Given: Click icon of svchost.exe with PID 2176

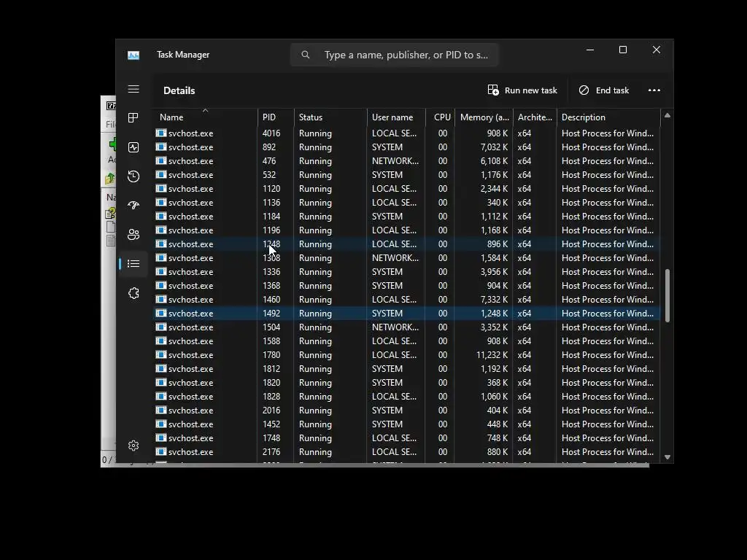Looking at the screenshot, I should pos(161,452).
